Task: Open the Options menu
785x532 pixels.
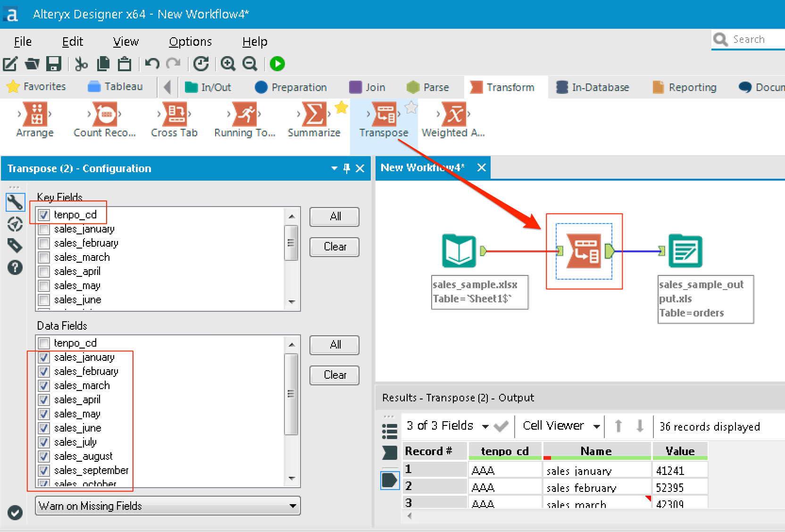Action: [x=191, y=42]
